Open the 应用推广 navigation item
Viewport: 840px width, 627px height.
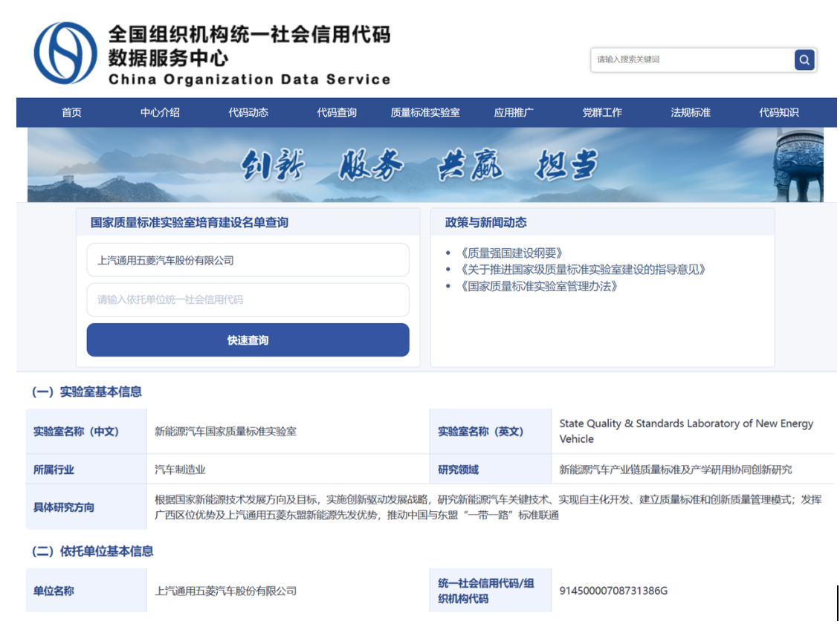pyautogui.click(x=513, y=112)
